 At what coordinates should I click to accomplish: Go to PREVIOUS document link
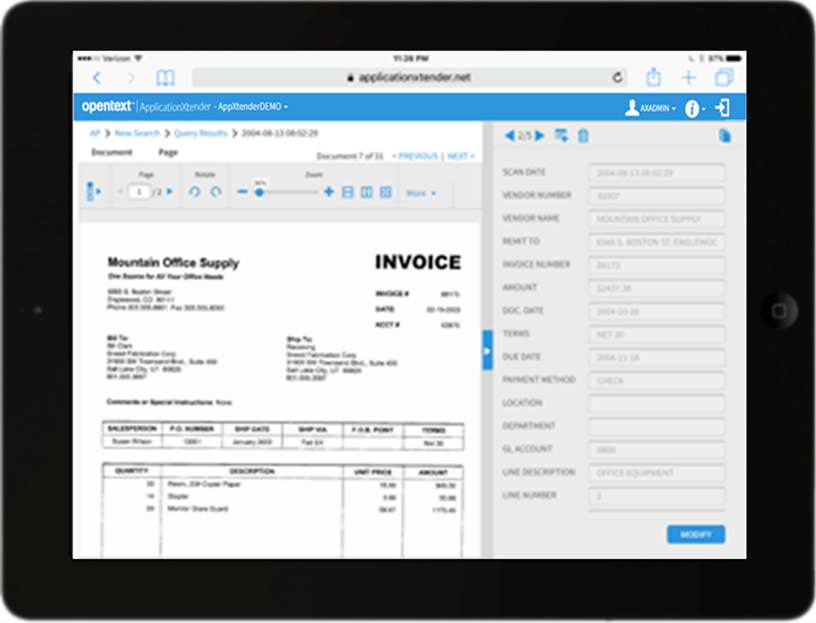click(x=415, y=156)
